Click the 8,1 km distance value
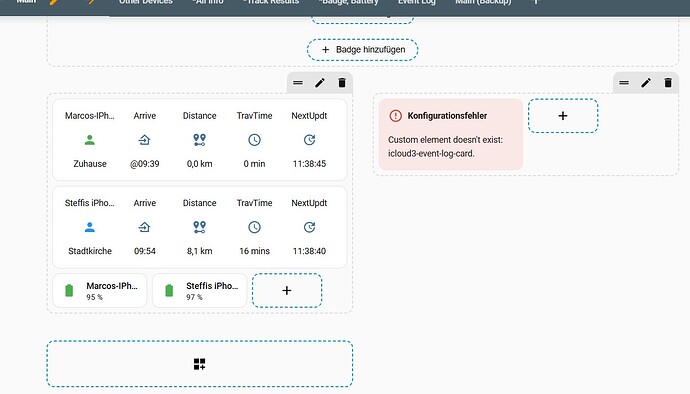690x394 pixels. pos(199,251)
